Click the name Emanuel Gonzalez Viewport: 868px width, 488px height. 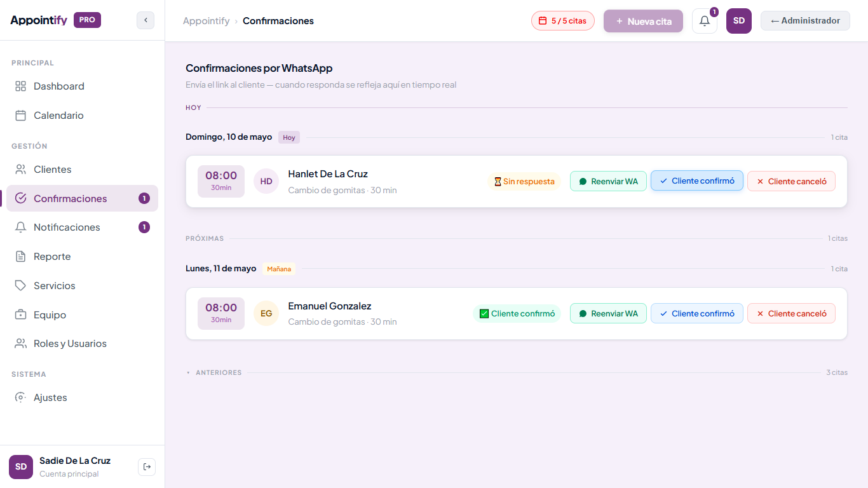(x=330, y=306)
